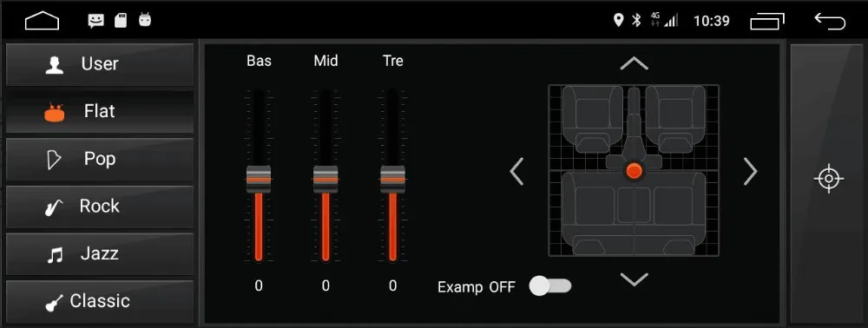Toggle the Examp OFF switch

pos(549,286)
